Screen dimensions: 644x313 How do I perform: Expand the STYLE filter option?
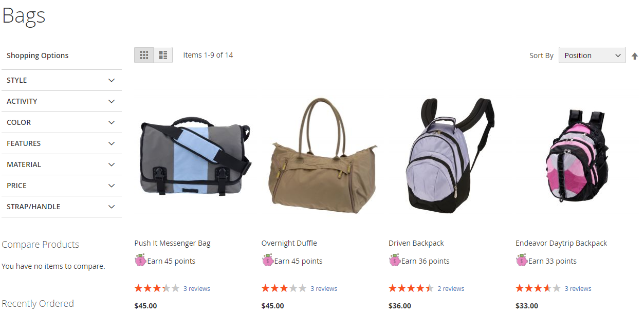coord(62,80)
